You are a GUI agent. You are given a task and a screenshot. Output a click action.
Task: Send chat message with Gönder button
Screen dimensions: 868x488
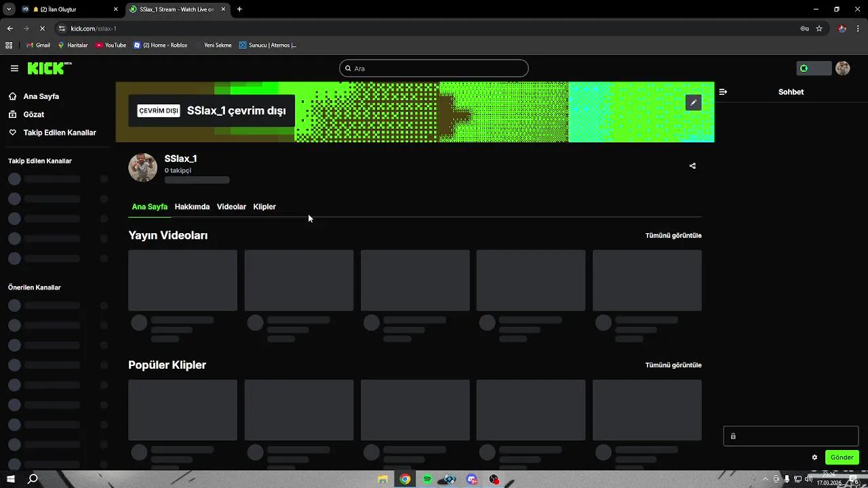point(842,457)
